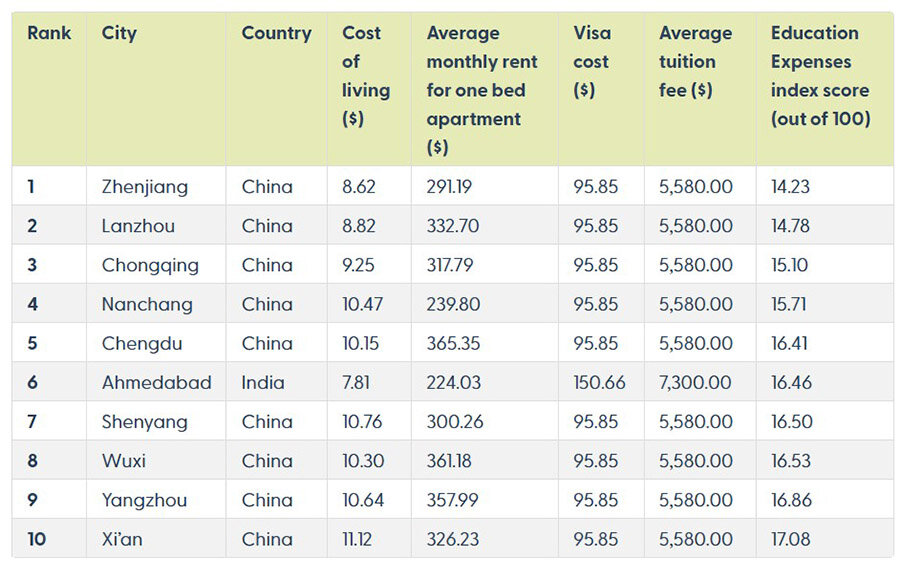Click the Wuxi city cell
This screenshot has height=579, width=900.
coord(123,461)
